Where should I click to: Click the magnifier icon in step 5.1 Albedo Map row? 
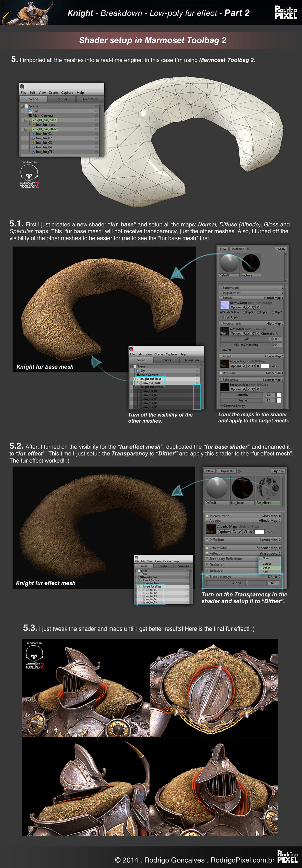(244, 366)
